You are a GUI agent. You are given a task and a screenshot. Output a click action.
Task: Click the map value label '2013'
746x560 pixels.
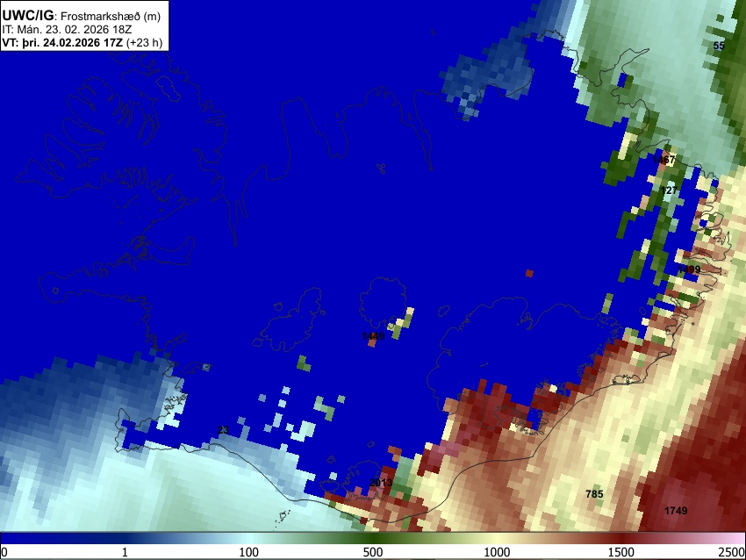[x=381, y=483]
